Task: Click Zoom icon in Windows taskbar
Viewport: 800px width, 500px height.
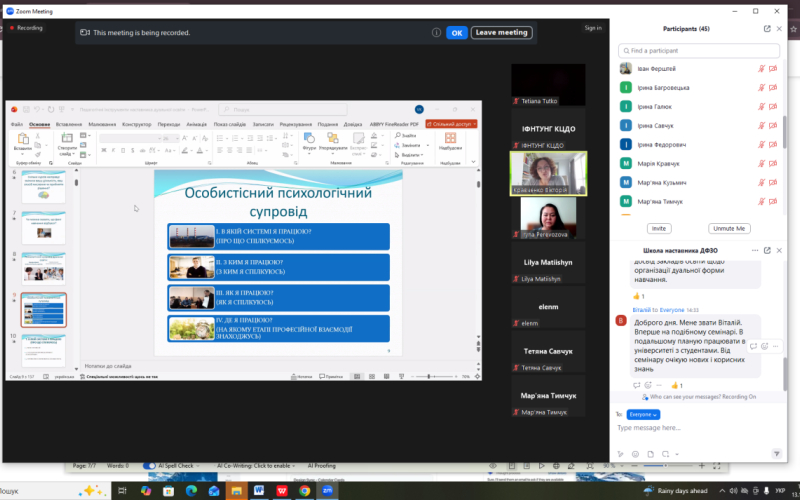Action: (x=327, y=491)
